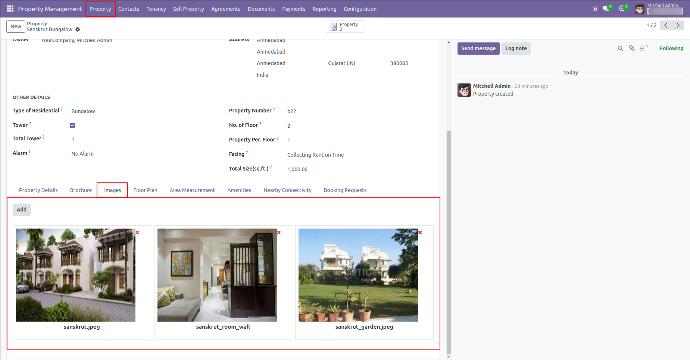
Task: Click the New record button
Action: [x=15, y=26]
